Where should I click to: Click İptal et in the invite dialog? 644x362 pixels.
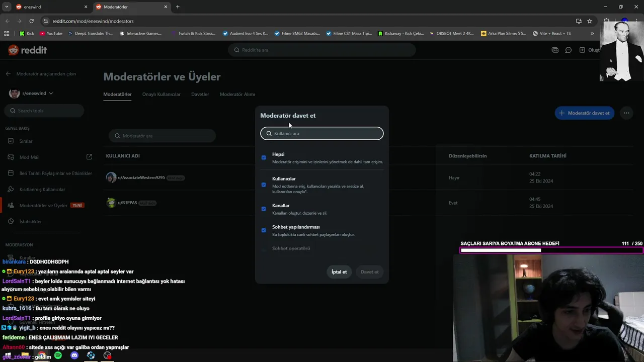(x=339, y=272)
